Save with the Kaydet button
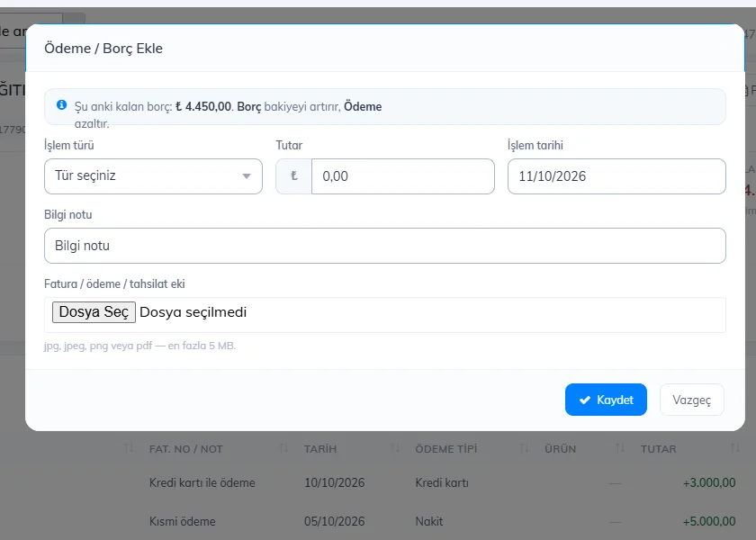The width and height of the screenshot is (756, 540). [x=606, y=400]
